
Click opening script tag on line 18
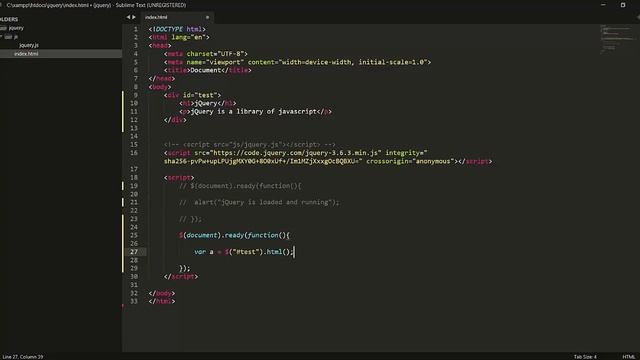click(179, 178)
